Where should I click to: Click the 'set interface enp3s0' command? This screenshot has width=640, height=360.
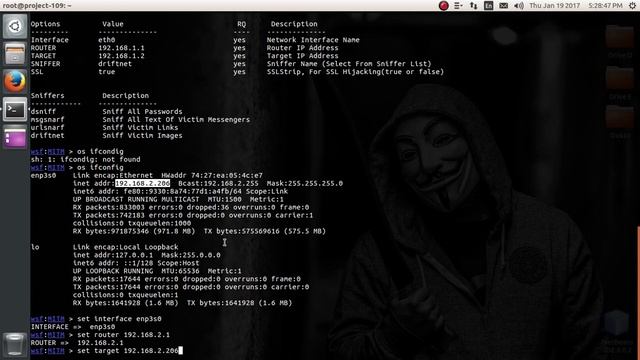pyautogui.click(x=119, y=319)
